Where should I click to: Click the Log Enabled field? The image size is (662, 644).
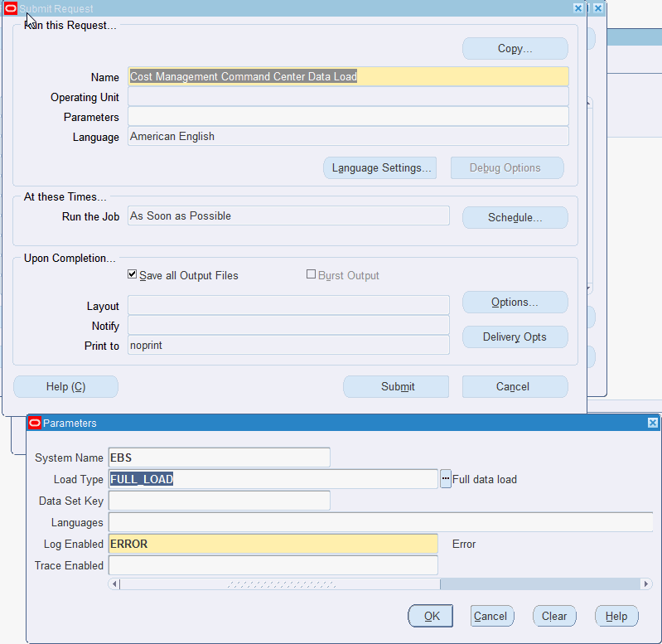pos(273,544)
